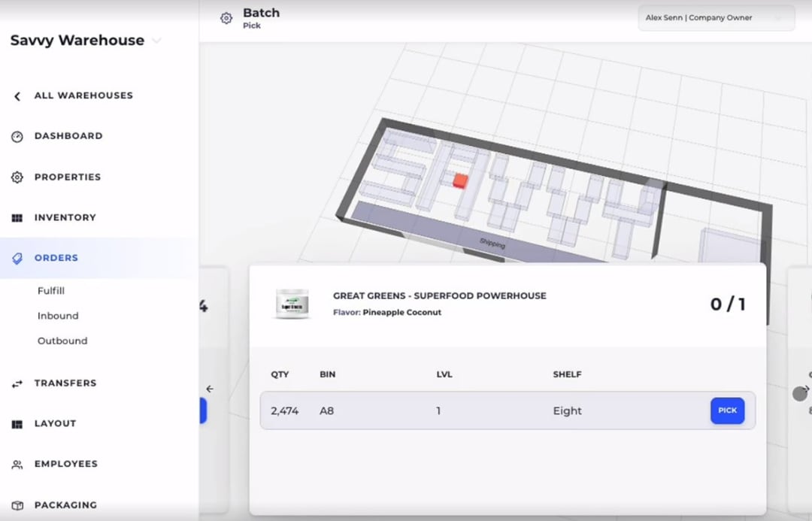Click the Orders tag icon
The image size is (812, 521).
17,259
